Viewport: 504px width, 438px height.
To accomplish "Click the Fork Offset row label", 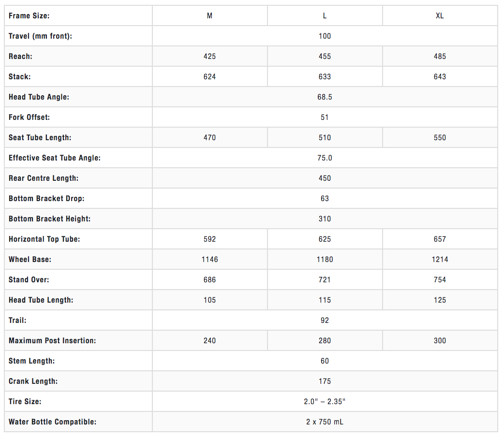I will 30,117.
